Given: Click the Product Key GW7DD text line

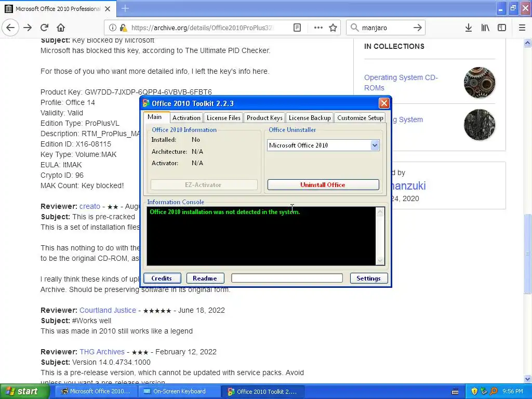Looking at the screenshot, I should [x=126, y=92].
